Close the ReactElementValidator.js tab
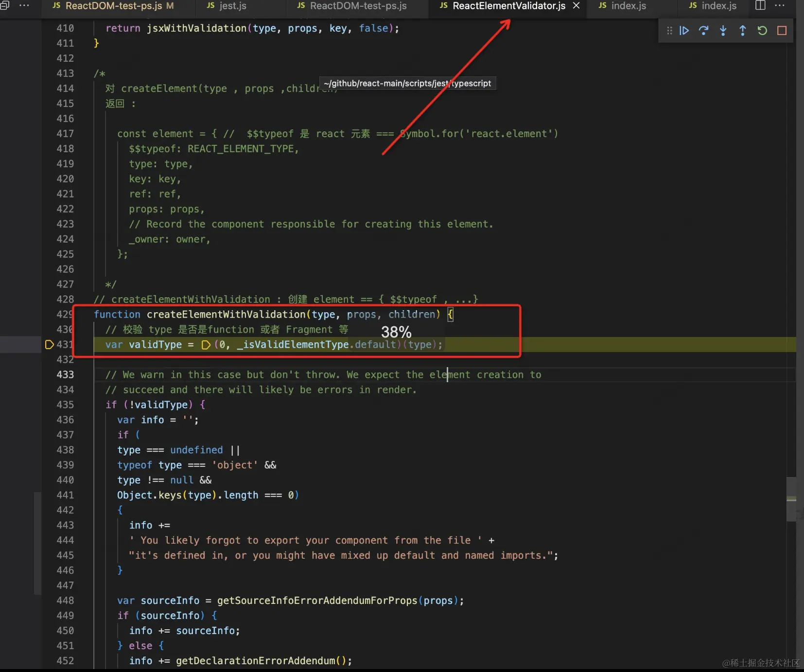Screen dimensions: 804x672 click(x=576, y=5)
